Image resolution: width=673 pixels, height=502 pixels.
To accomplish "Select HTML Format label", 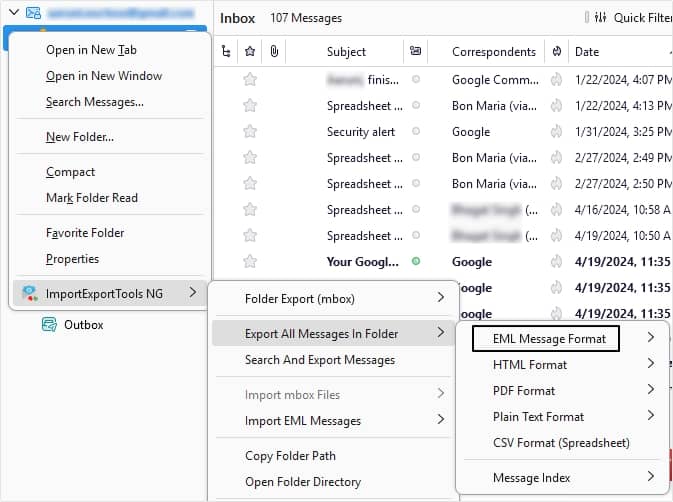I will click(530, 365).
